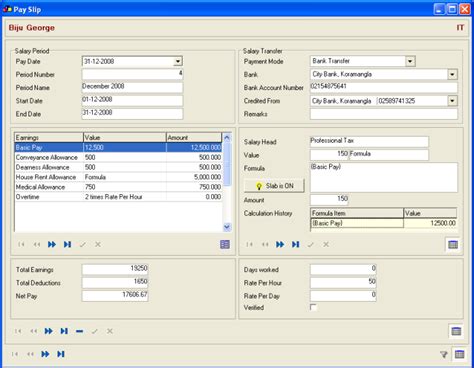The image size is (474, 368).
Task: Go to previous record in Earnings navigator
Action: coord(36,244)
